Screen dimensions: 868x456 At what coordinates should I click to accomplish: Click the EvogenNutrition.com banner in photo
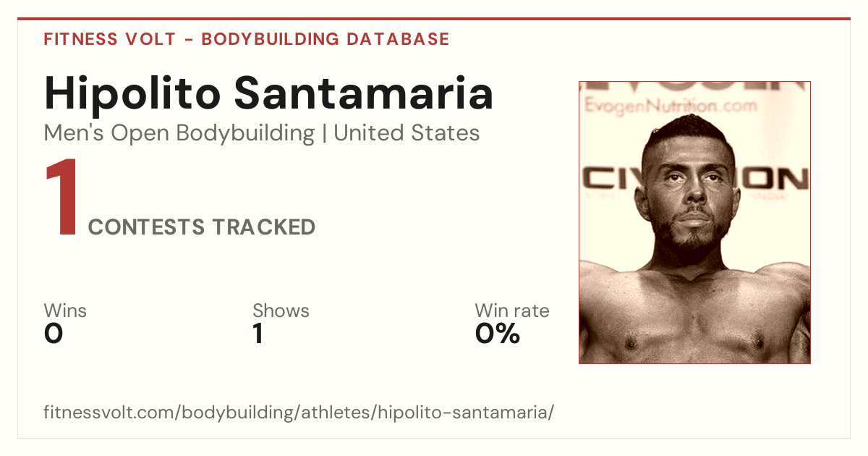click(x=671, y=106)
